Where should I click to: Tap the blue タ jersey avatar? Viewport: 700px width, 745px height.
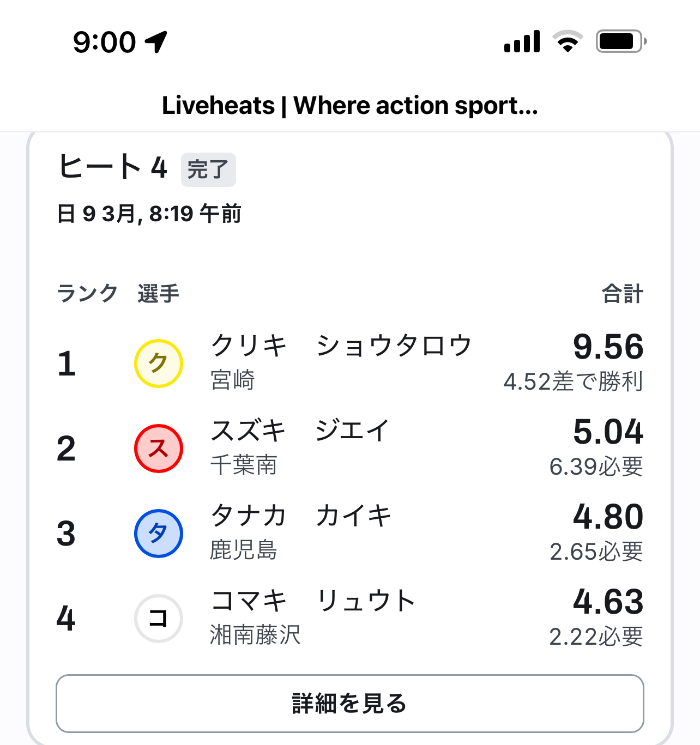point(158,534)
